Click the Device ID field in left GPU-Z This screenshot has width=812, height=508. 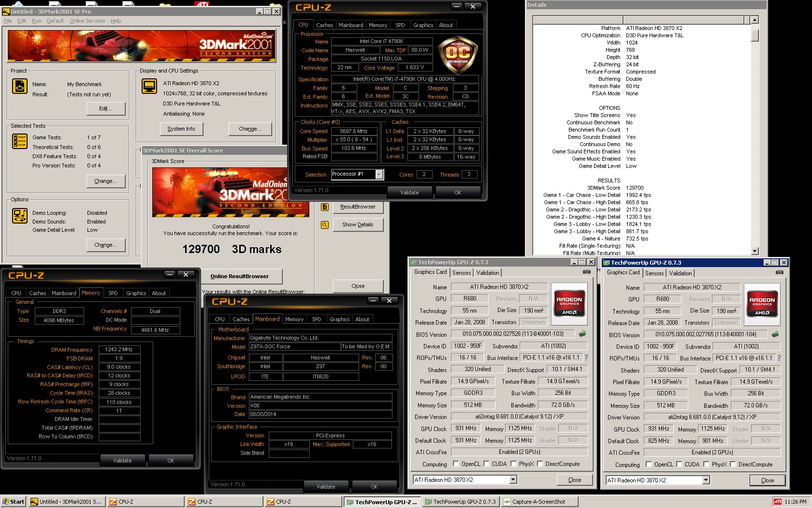(x=467, y=346)
